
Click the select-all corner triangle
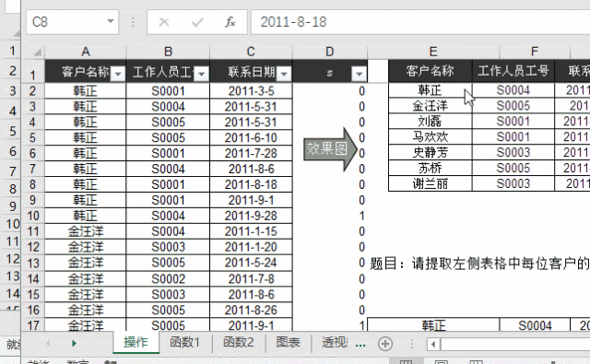pyautogui.click(x=38, y=53)
